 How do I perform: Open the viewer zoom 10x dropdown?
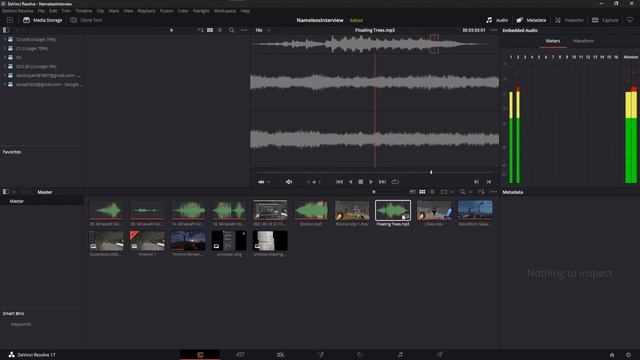263,30
